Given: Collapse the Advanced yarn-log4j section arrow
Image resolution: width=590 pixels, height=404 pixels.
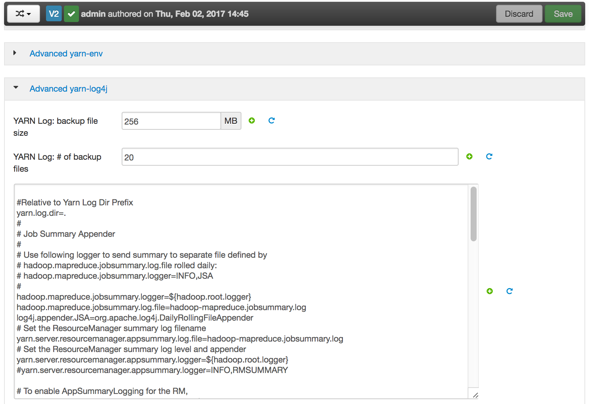Looking at the screenshot, I should [x=15, y=88].
